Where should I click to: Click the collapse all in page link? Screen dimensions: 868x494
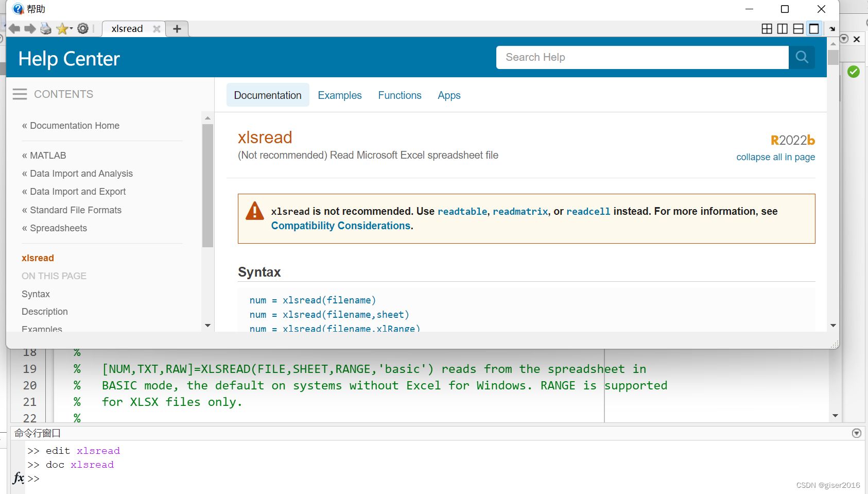point(775,157)
